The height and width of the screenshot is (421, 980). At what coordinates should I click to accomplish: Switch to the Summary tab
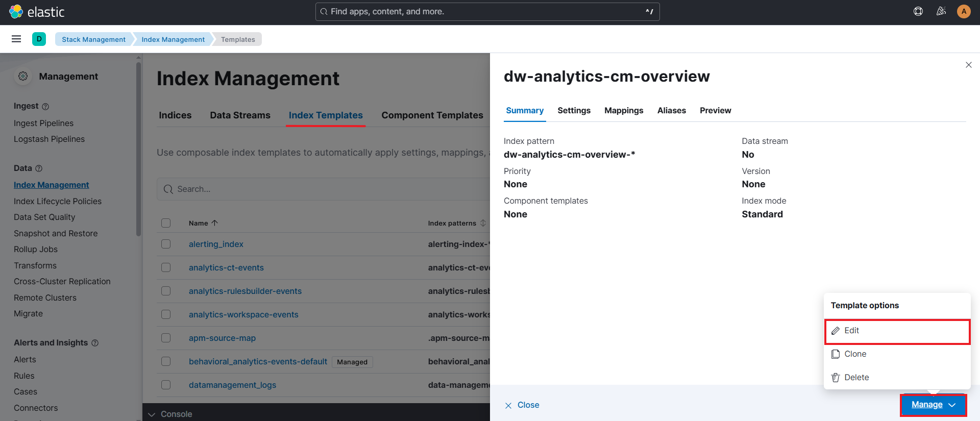point(525,111)
